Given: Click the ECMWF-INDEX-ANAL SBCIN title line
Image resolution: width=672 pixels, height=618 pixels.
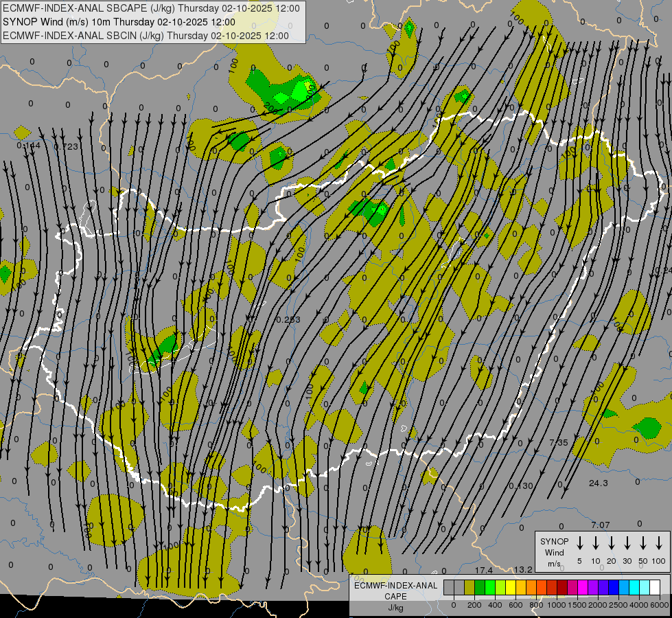Looking at the screenshot, I should [x=146, y=36].
